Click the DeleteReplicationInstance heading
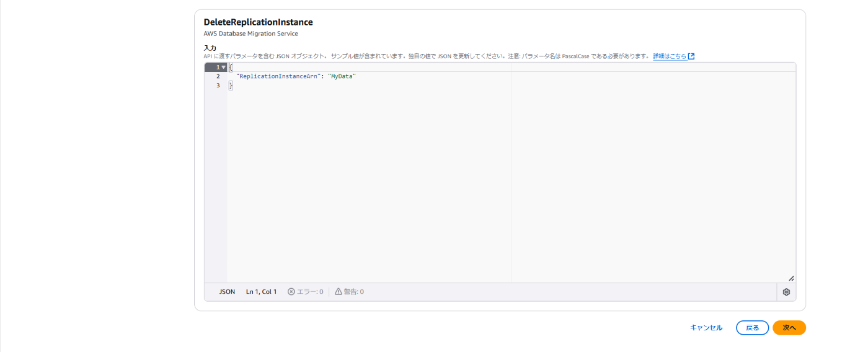The width and height of the screenshot is (868, 352). tap(258, 22)
